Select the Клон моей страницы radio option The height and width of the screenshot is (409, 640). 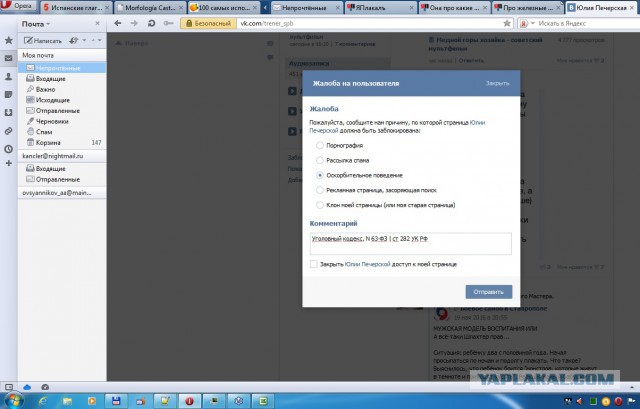pyautogui.click(x=320, y=205)
